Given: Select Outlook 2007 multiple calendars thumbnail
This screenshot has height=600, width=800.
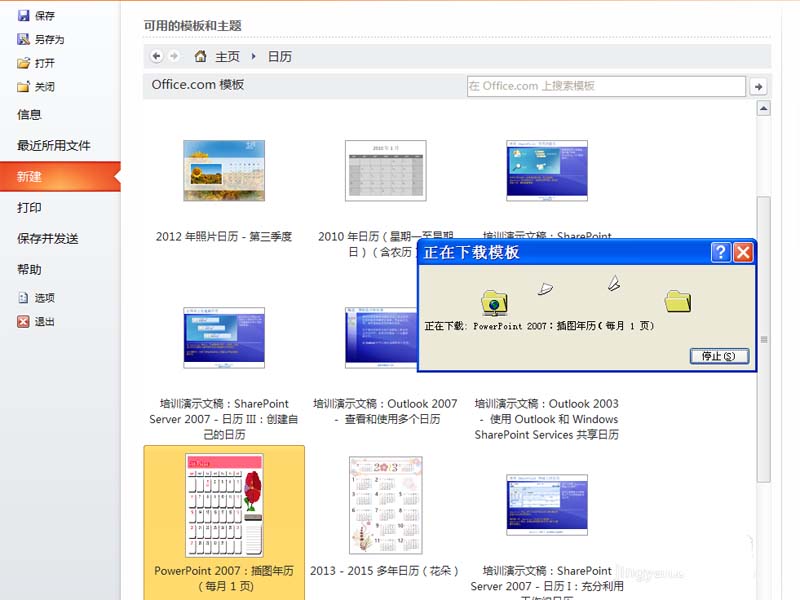Looking at the screenshot, I should coord(382,337).
